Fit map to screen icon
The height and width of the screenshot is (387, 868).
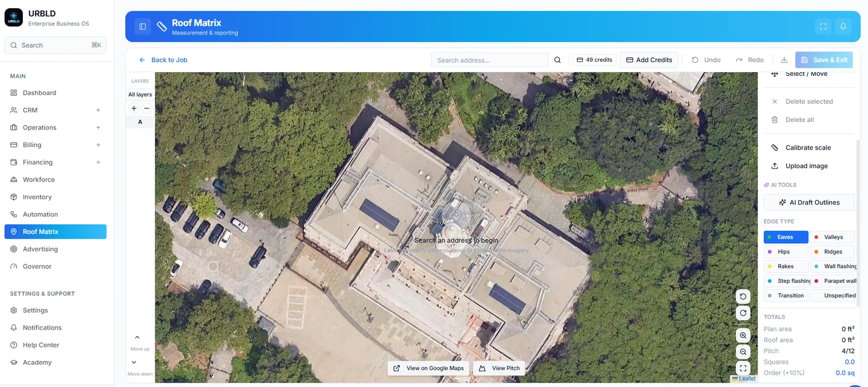point(743,368)
